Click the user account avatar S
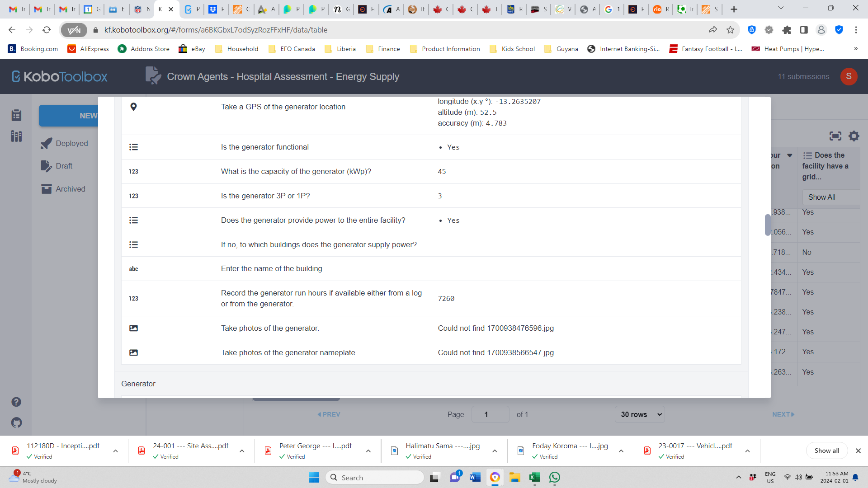This screenshot has width=868, height=488. tap(849, 76)
